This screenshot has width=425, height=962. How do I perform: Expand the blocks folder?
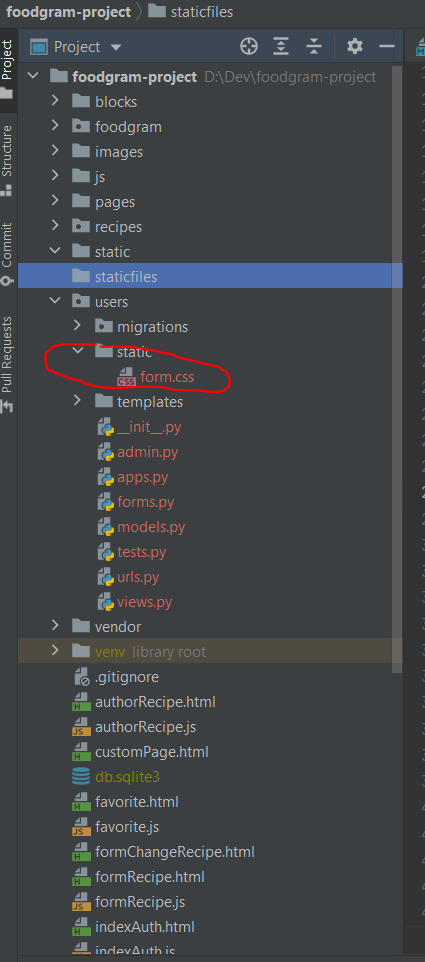(x=55, y=101)
